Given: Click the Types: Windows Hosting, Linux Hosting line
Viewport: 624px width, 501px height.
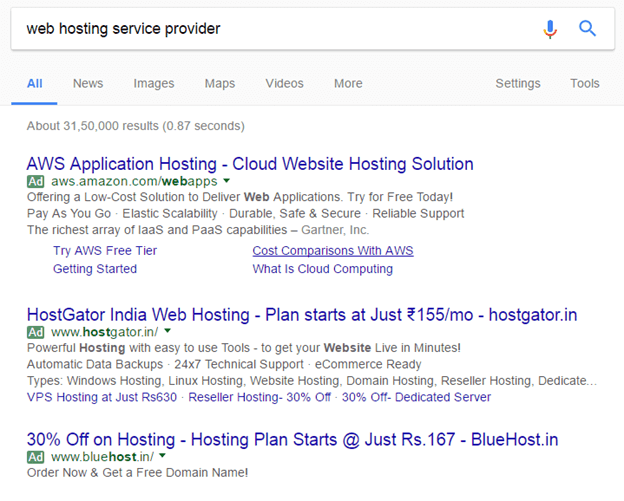Looking at the screenshot, I should click(x=312, y=381).
